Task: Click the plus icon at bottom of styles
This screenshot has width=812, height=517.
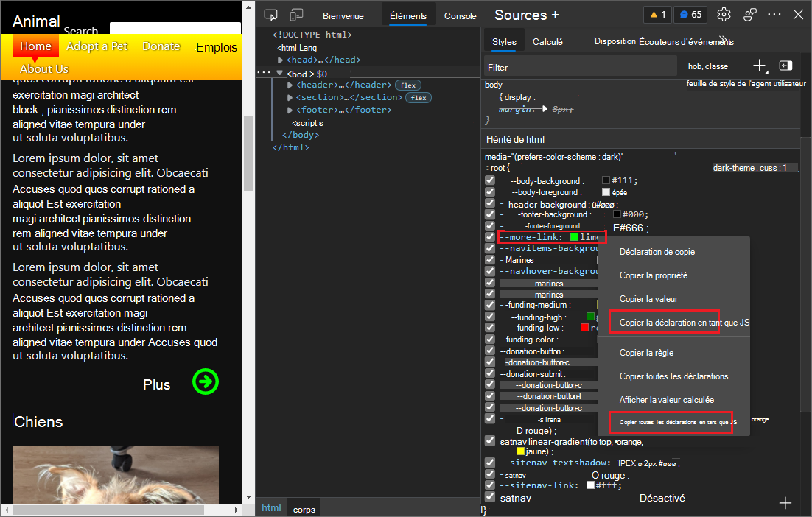Action: (785, 502)
